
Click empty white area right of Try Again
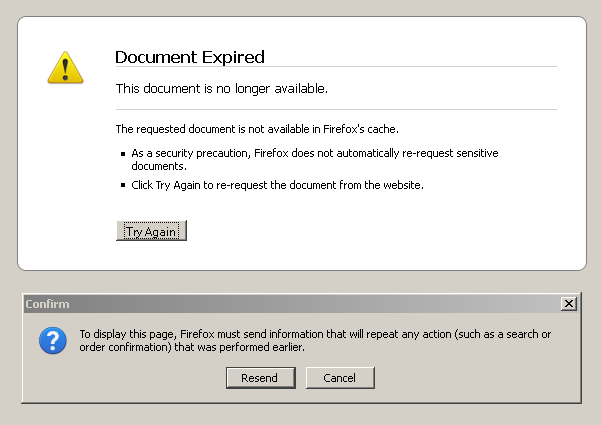click(x=380, y=231)
